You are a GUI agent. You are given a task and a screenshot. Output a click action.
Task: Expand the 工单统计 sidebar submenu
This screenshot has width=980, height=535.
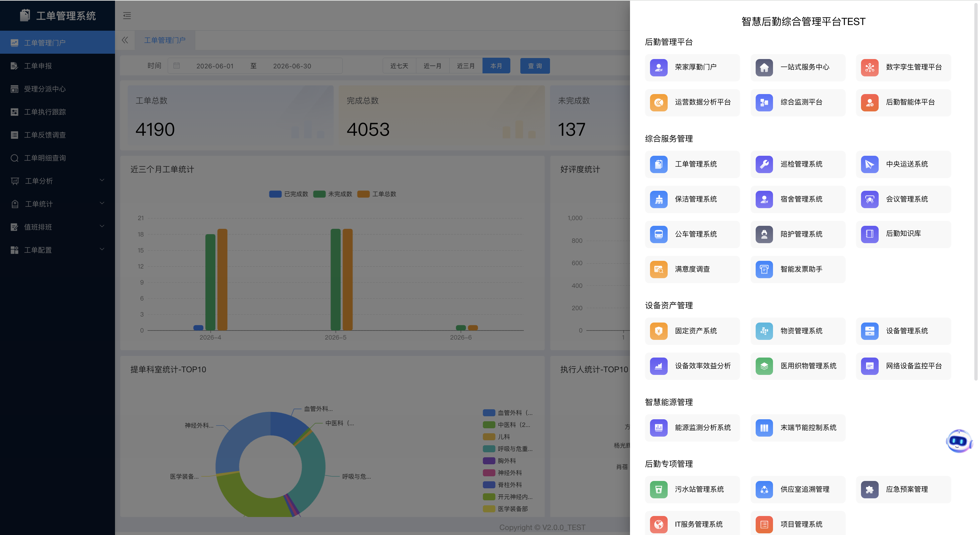pyautogui.click(x=57, y=204)
